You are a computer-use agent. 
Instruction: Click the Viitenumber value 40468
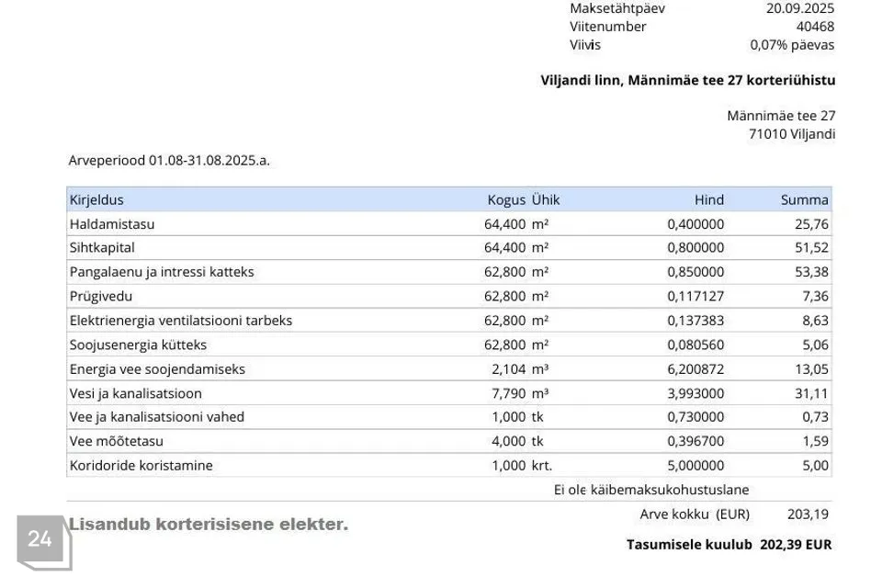[x=815, y=27]
